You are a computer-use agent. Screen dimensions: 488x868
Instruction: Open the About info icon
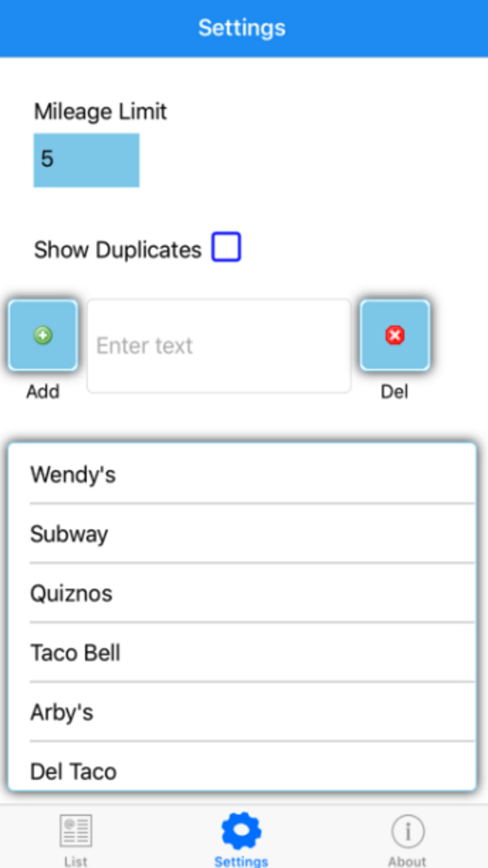(407, 830)
